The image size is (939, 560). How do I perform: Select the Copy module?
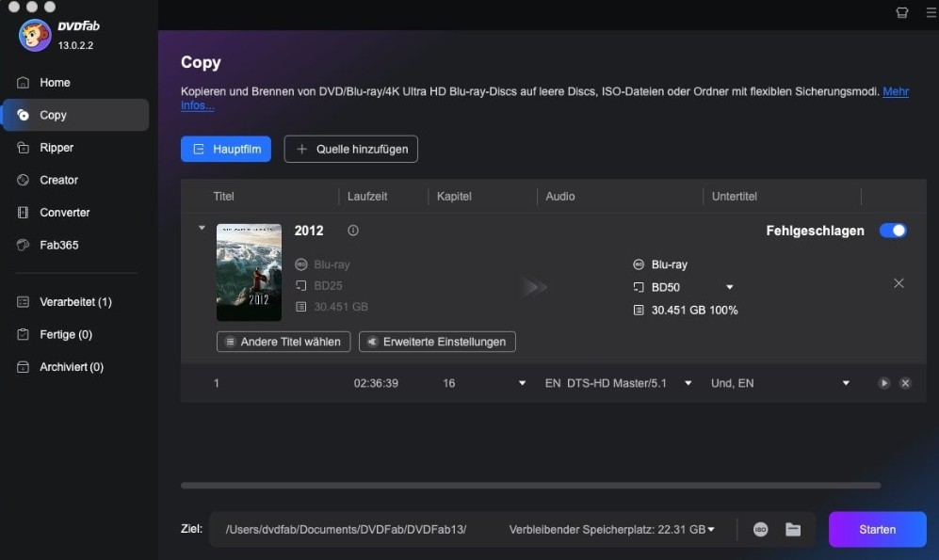76,115
